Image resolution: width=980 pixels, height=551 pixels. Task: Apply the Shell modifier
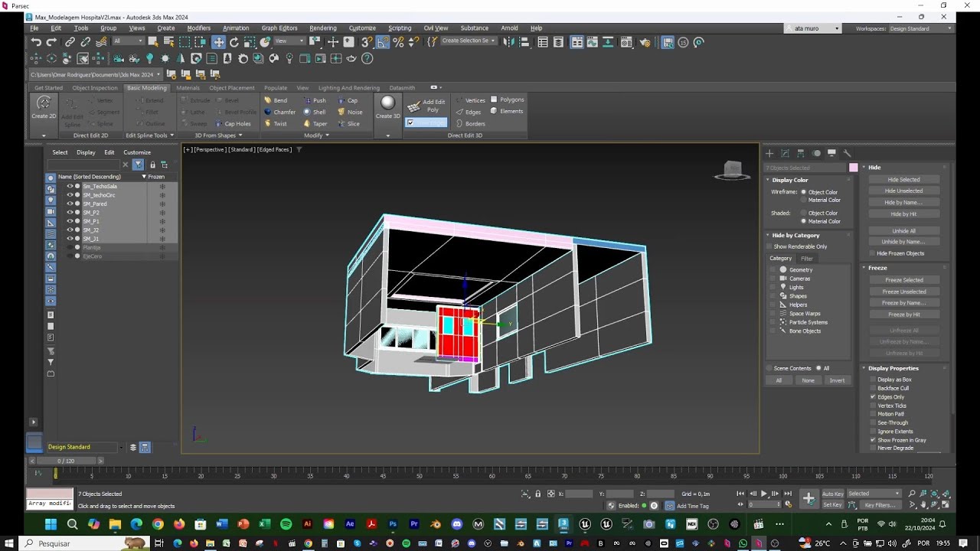click(x=315, y=112)
